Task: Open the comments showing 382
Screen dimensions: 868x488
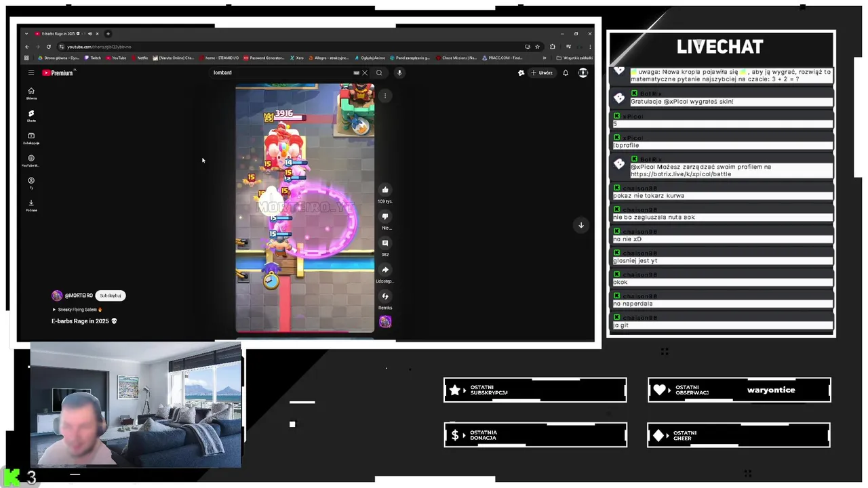Action: tap(385, 243)
